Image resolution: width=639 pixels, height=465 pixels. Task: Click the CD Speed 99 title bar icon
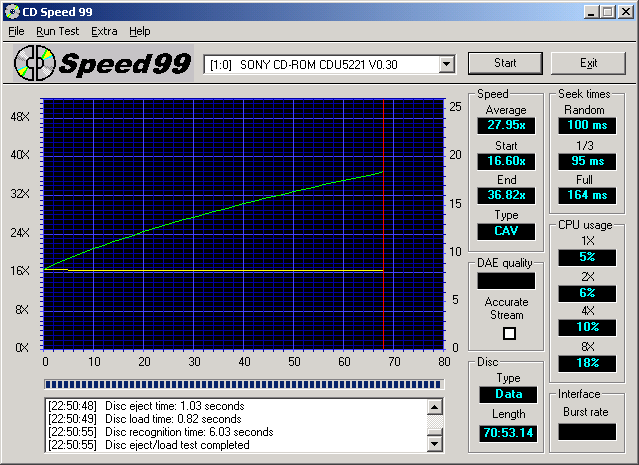[x=11, y=11]
